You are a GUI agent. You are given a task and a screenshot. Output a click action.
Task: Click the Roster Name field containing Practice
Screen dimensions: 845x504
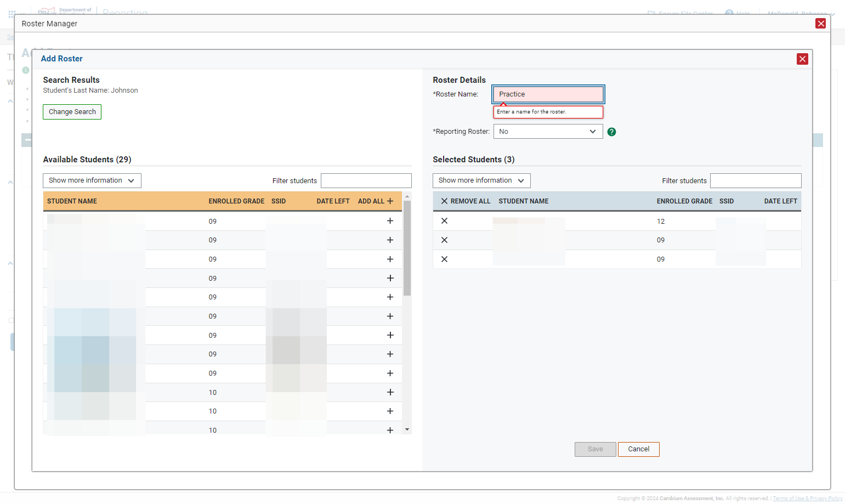coord(548,94)
